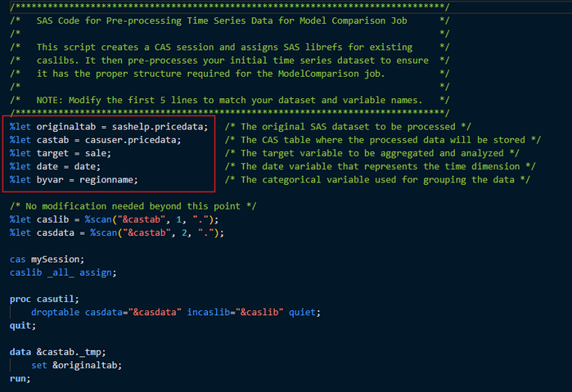
Task: Click the comment 'No modification needed beyond this point'
Action: coord(133,206)
